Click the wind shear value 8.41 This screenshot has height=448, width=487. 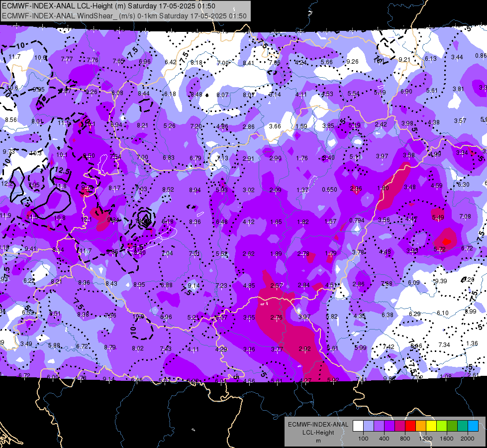click(x=248, y=63)
